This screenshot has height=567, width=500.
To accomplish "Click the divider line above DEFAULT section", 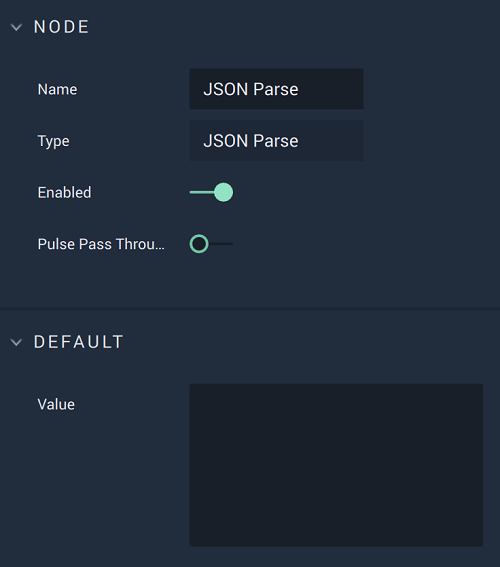I will 250,308.
